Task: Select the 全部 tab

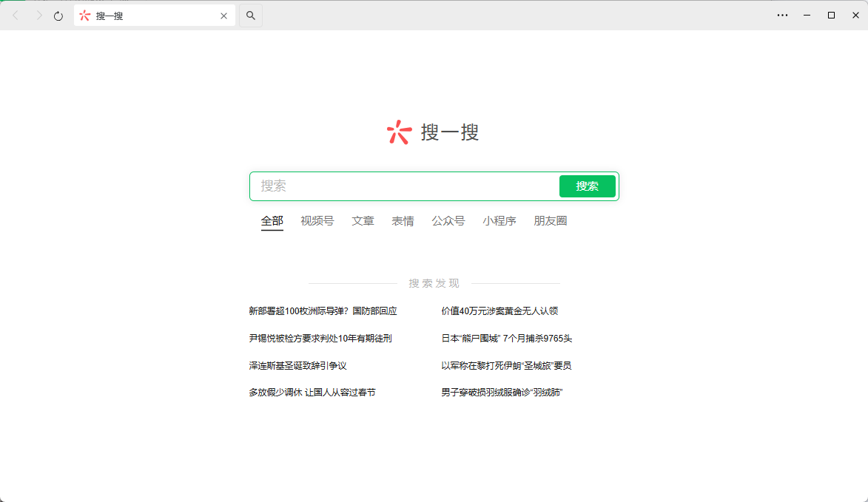Action: [272, 221]
